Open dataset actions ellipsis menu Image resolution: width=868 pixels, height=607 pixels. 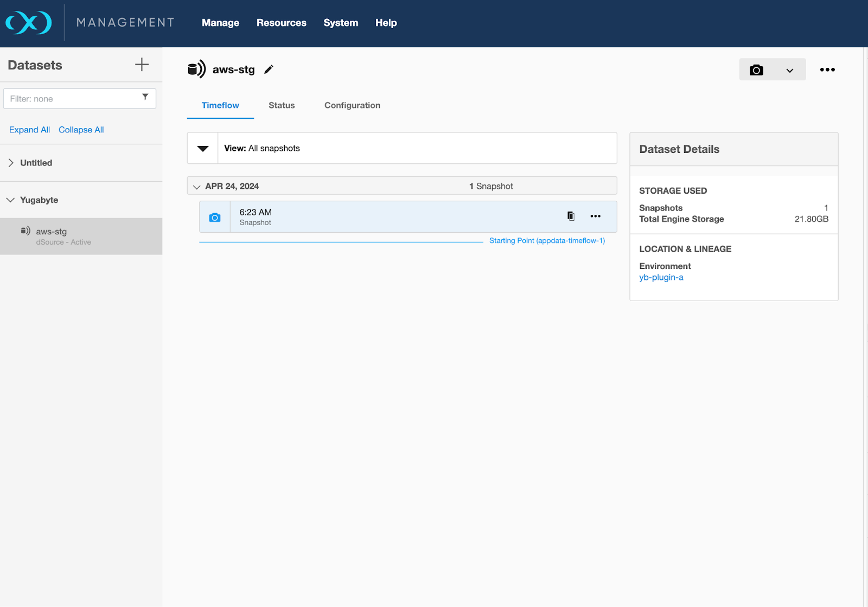tap(827, 70)
